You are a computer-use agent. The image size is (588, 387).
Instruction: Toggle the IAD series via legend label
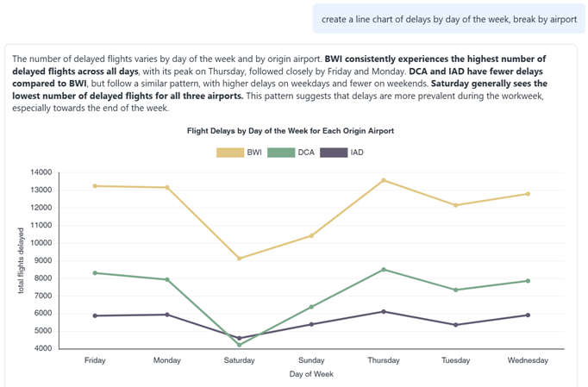[357, 153]
